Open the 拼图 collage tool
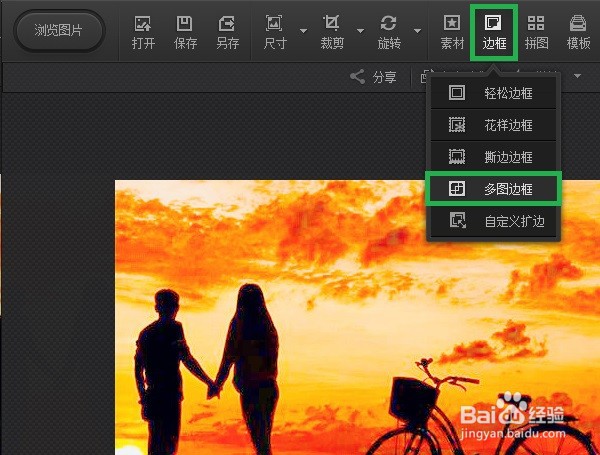The height and width of the screenshot is (455, 600). (x=536, y=33)
